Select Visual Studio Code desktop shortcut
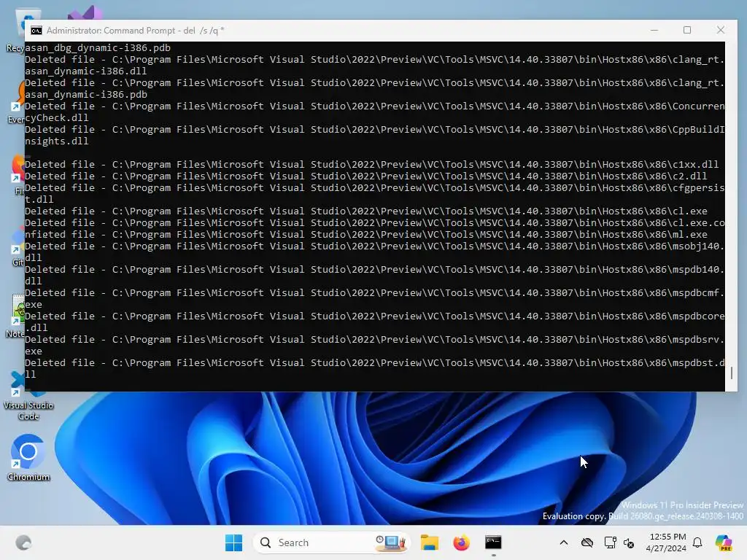Screen dimensions: 747x560 pyautogui.click(x=28, y=396)
